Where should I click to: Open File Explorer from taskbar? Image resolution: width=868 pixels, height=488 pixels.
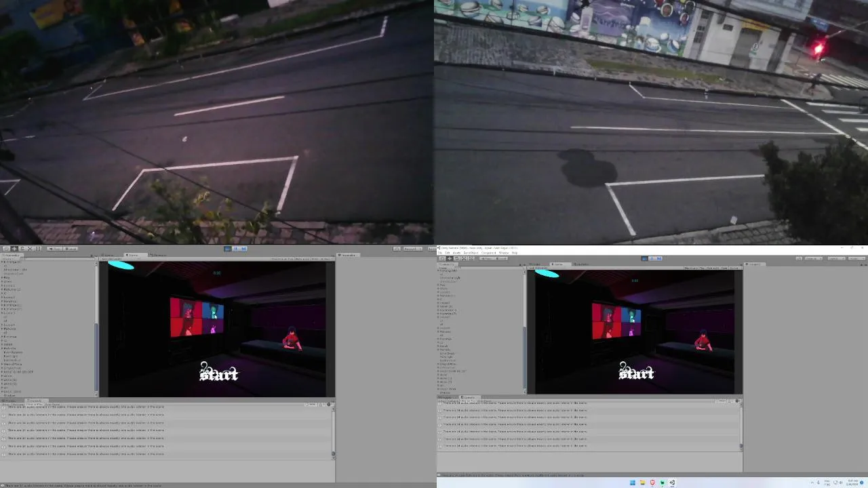(x=642, y=483)
